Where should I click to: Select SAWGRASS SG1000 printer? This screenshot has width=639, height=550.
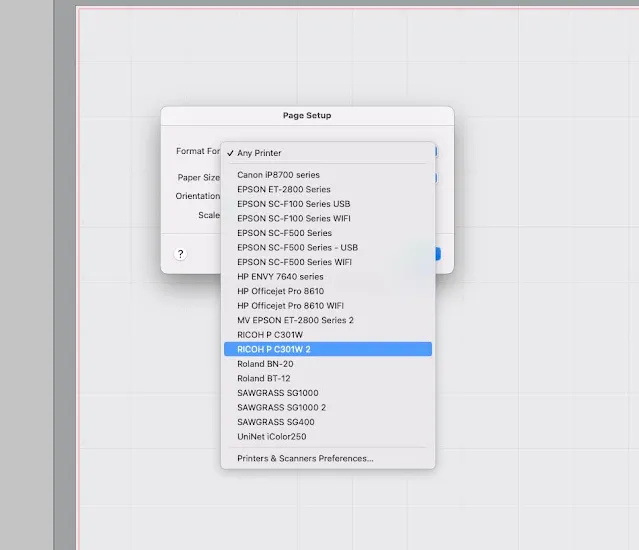click(x=328, y=393)
